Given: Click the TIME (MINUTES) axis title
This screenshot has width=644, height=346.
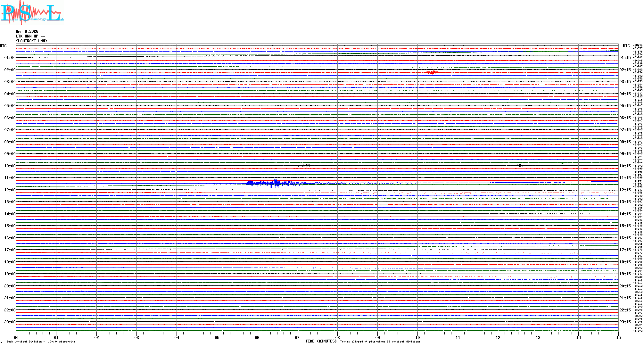Looking at the screenshot, I should click(x=321, y=341).
